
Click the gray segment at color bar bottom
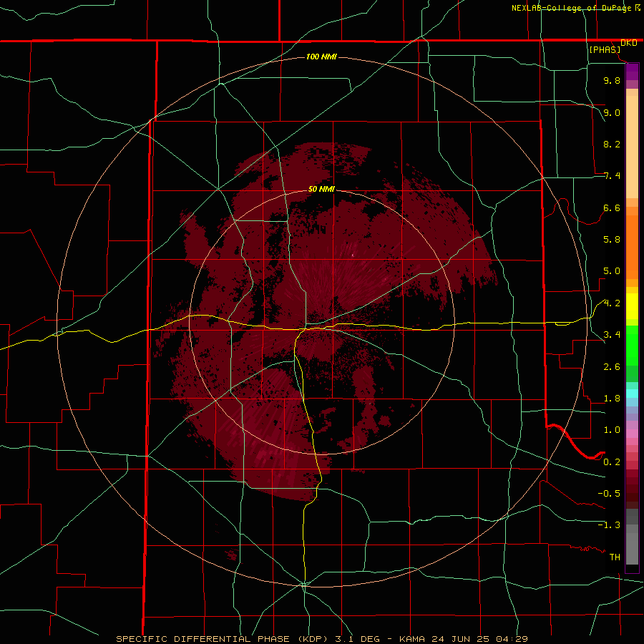[x=632, y=548]
